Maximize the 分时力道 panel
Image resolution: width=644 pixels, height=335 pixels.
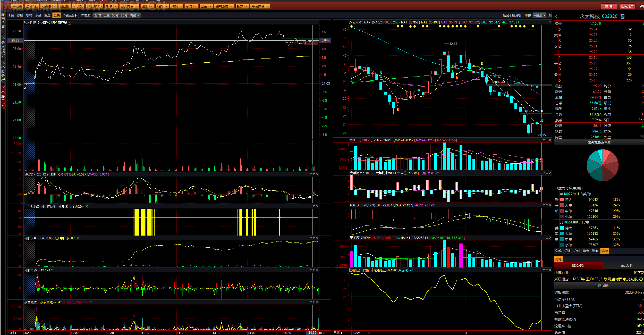click(314, 270)
